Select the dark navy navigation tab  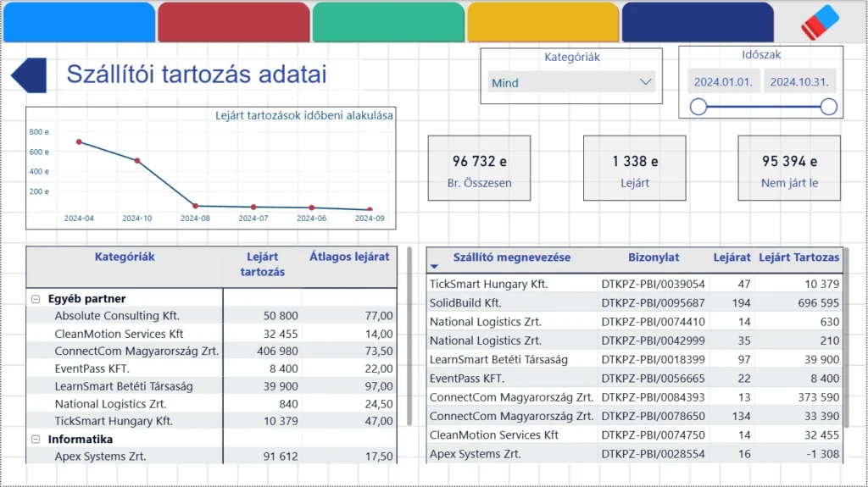coord(698,22)
